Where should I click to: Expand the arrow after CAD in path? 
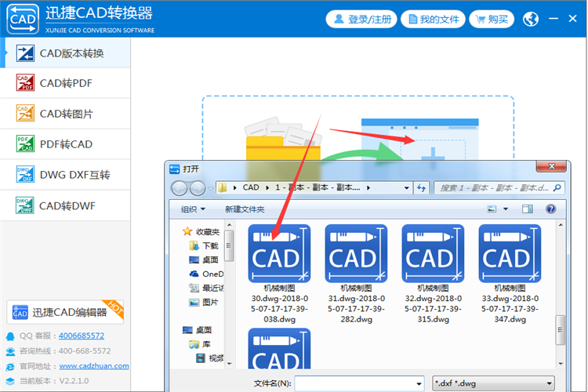point(267,187)
